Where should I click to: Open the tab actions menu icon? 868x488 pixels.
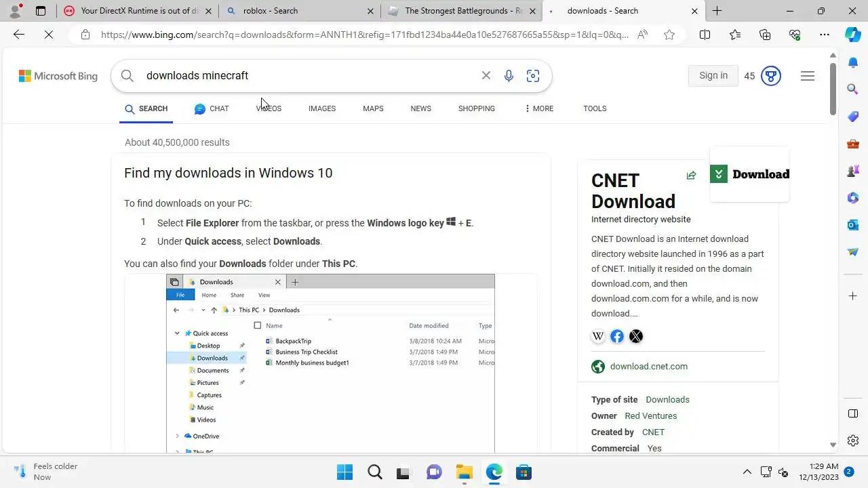(x=41, y=11)
